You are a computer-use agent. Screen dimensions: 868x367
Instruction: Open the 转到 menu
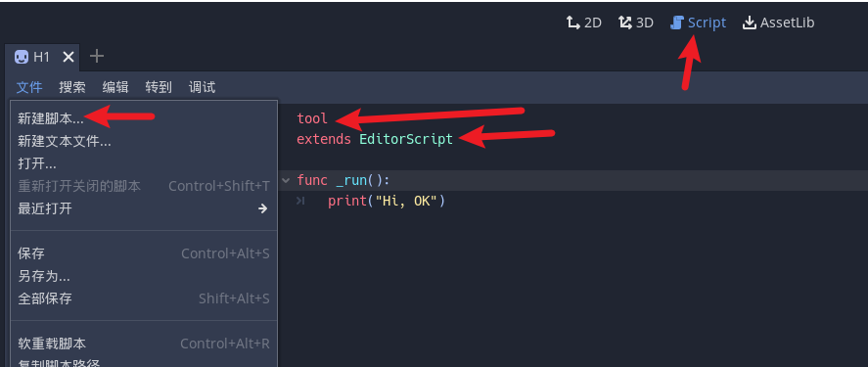159,87
